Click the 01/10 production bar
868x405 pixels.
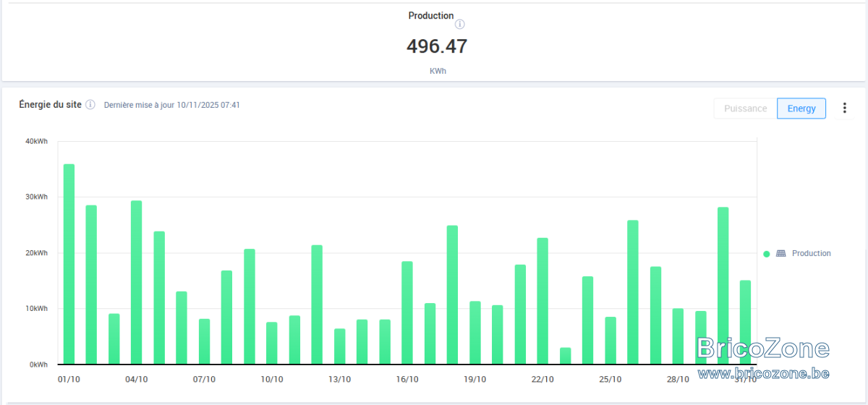[x=69, y=264]
